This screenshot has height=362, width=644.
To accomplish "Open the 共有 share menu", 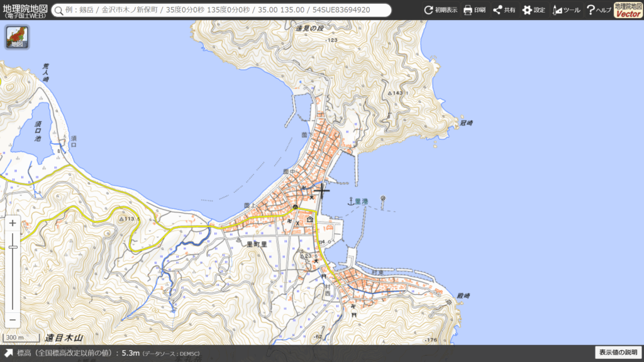I will 504,10.
